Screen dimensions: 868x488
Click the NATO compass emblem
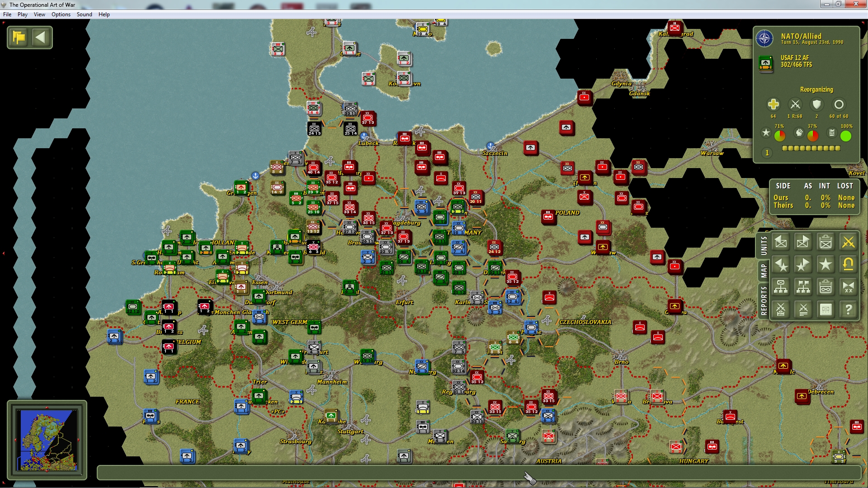(765, 38)
